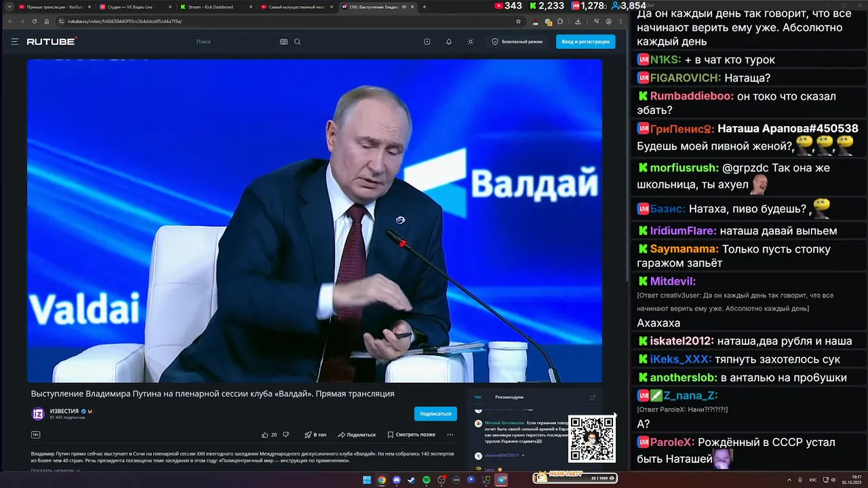
Task: Open the browser extensions puzzle icon
Action: click(560, 21)
